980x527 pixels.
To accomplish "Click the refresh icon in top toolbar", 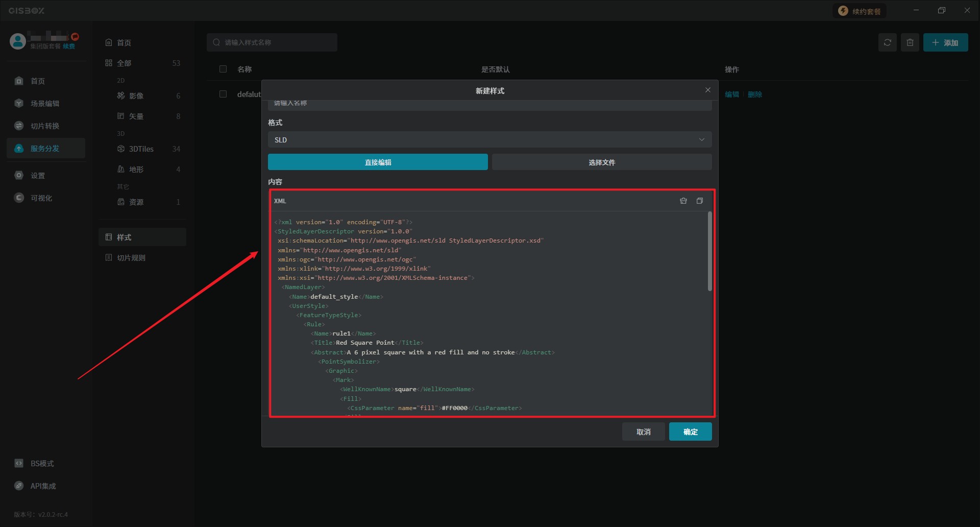I will pos(887,42).
